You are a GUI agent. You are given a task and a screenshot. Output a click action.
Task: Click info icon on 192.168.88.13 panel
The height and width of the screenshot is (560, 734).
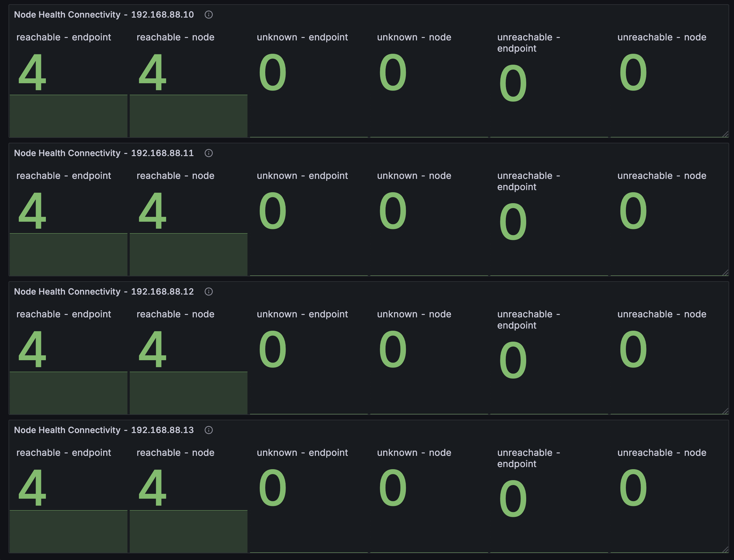(x=208, y=430)
